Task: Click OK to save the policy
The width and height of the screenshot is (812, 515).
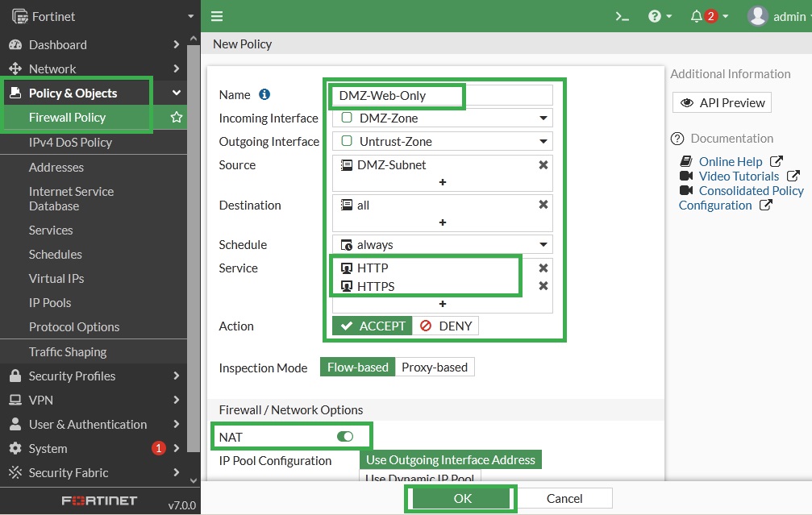Action: coord(462,498)
